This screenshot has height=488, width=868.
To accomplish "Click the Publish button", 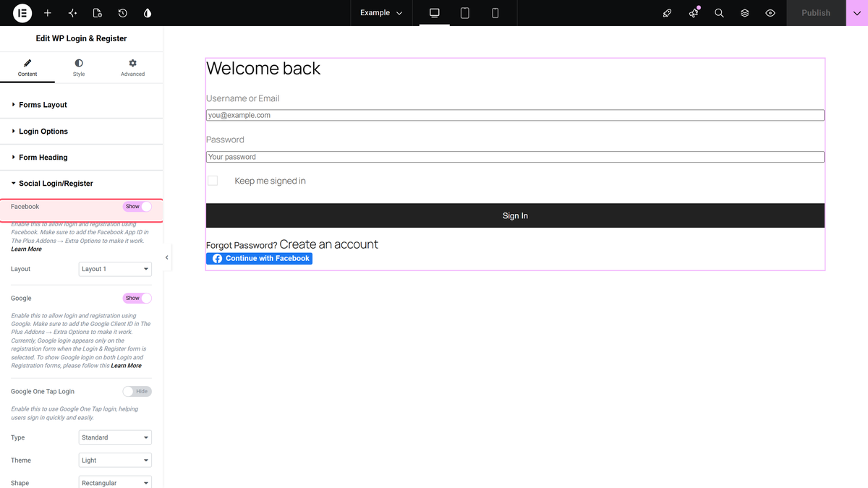I will tap(816, 13).
